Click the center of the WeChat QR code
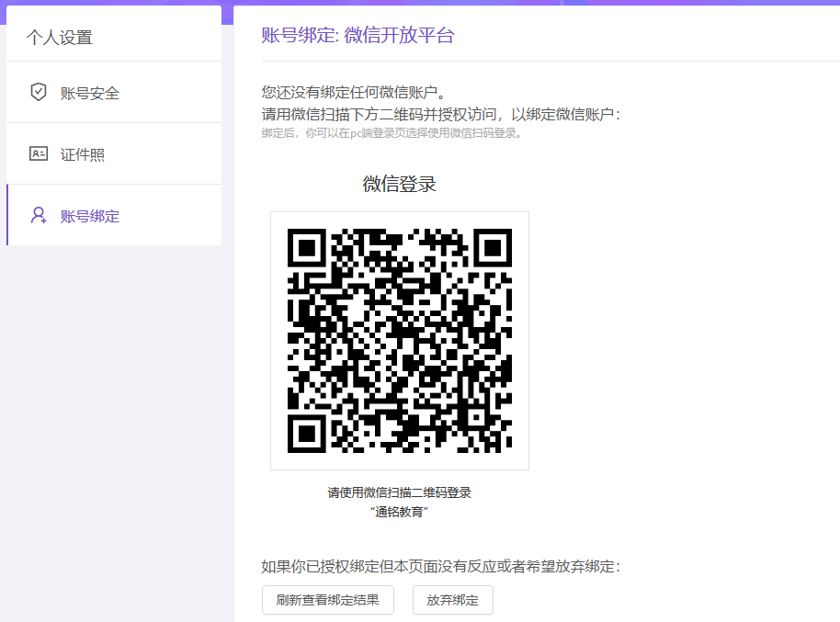Viewport: 840px width, 622px height. click(400, 341)
